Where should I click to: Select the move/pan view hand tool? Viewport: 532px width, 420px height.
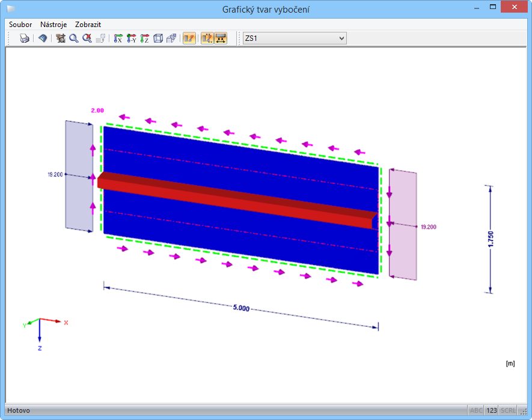point(61,38)
